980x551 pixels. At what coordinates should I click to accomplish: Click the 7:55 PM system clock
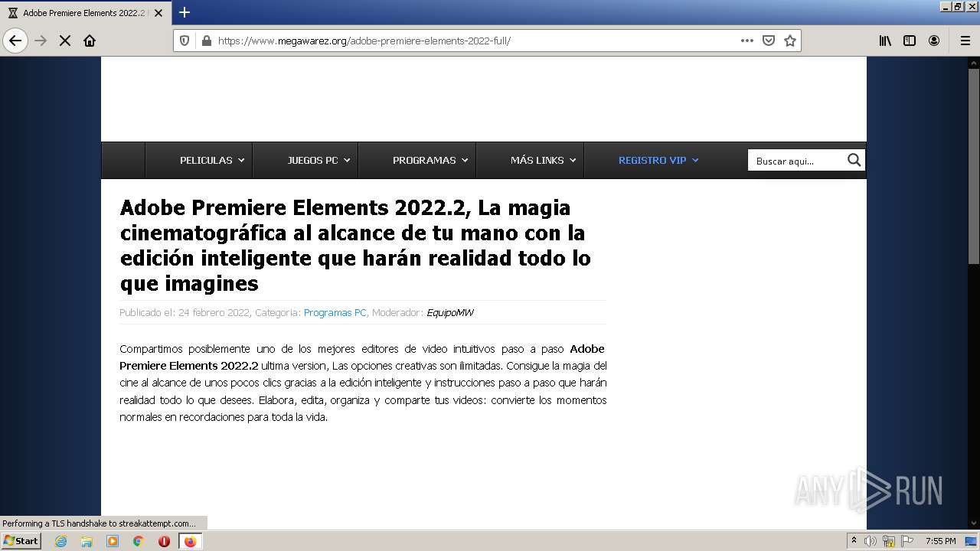[x=940, y=541]
